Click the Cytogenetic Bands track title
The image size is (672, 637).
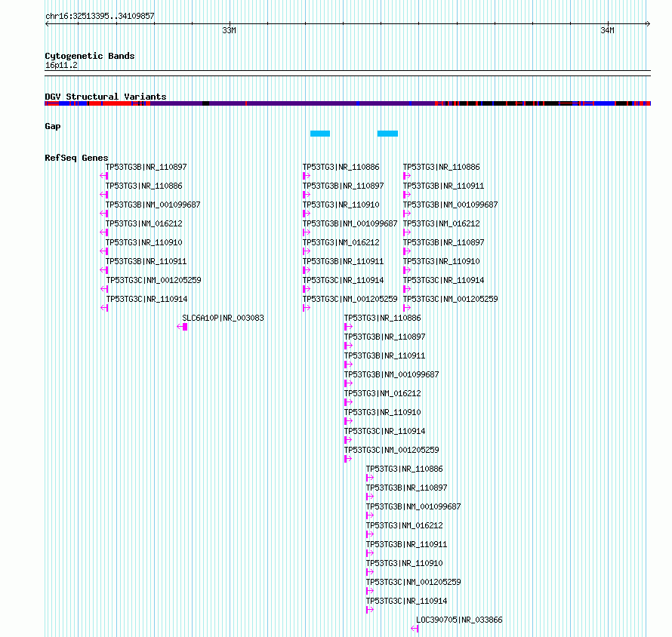click(x=90, y=56)
